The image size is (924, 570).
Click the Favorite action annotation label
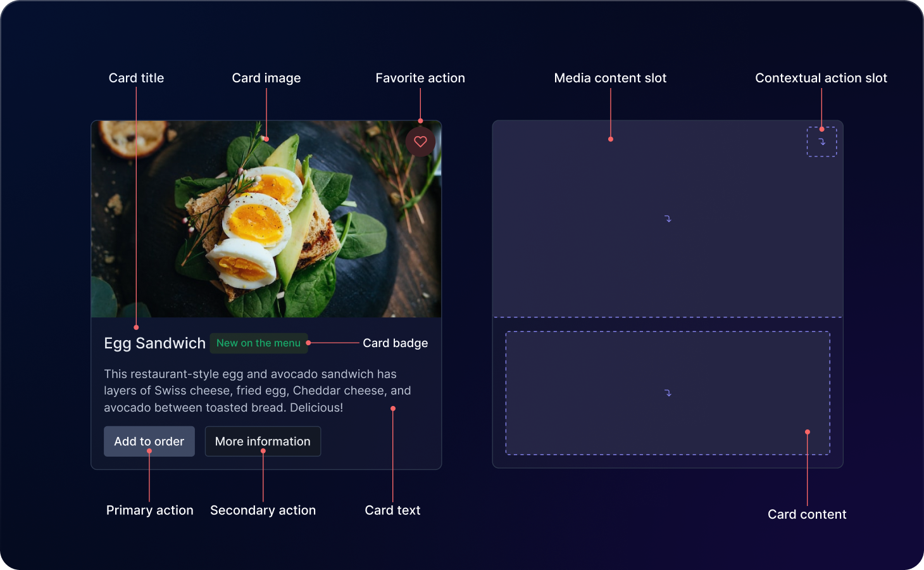coord(420,78)
